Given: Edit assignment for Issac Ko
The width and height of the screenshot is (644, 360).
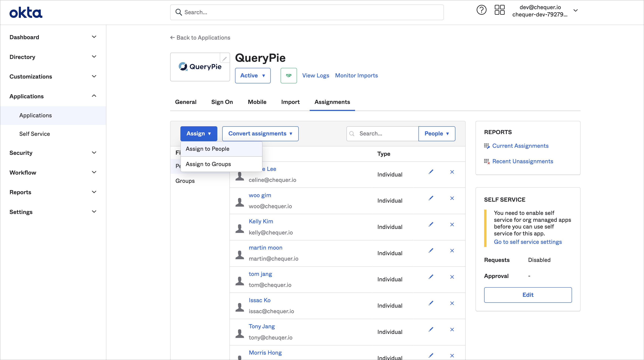Looking at the screenshot, I should tap(431, 303).
